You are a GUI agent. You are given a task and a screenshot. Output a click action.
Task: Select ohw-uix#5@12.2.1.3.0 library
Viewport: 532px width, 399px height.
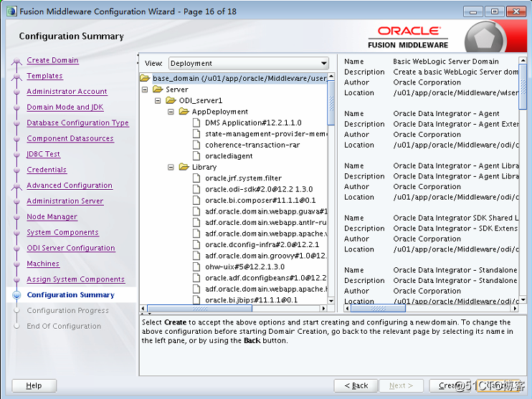[x=244, y=266]
